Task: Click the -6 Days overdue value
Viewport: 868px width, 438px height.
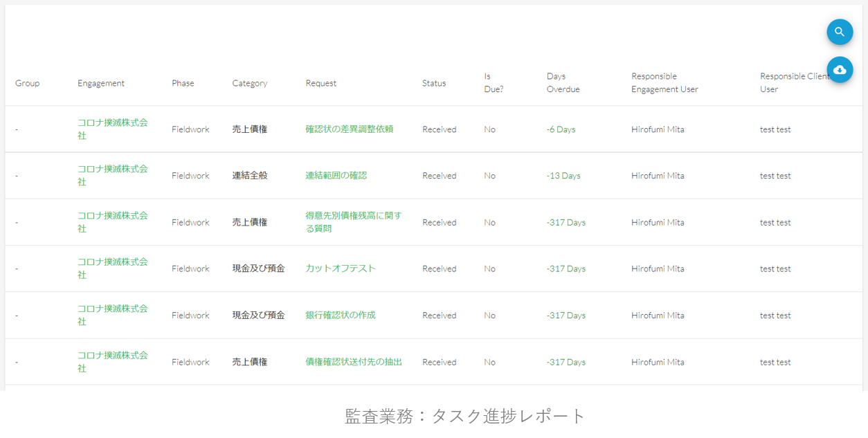Action: pyautogui.click(x=561, y=129)
